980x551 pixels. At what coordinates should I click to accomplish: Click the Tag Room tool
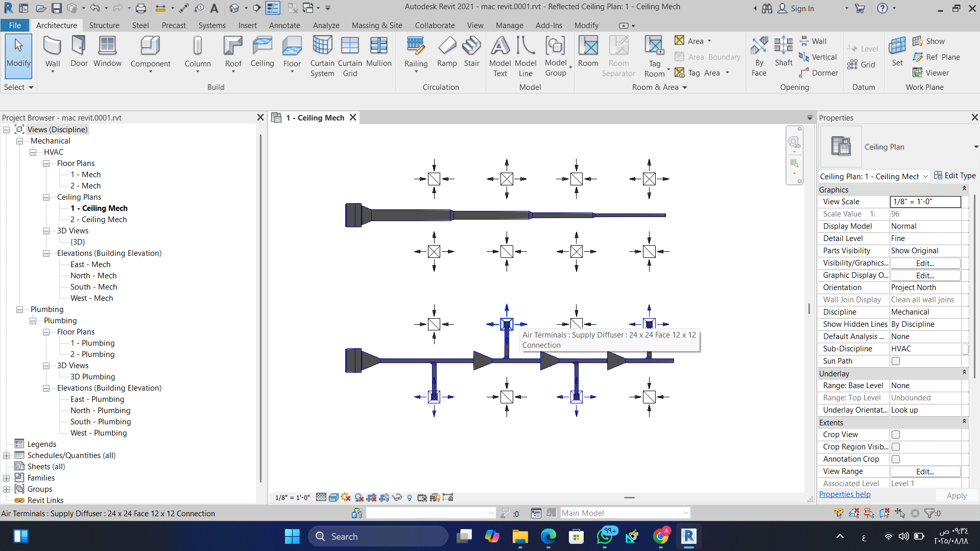click(655, 56)
